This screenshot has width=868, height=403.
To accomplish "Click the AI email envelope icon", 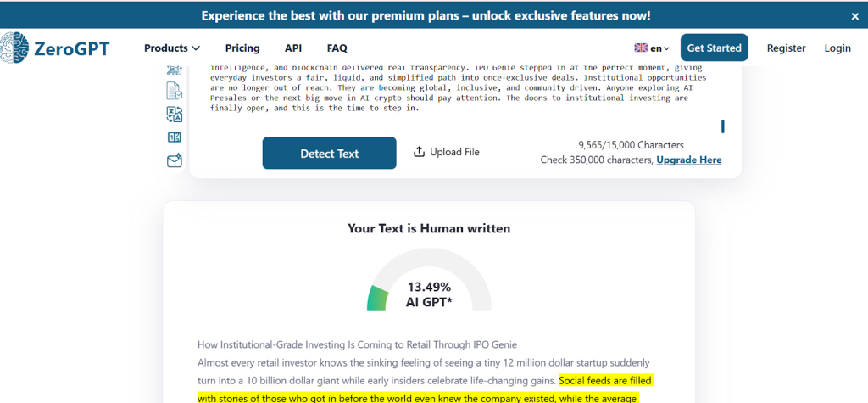I will coord(174,160).
